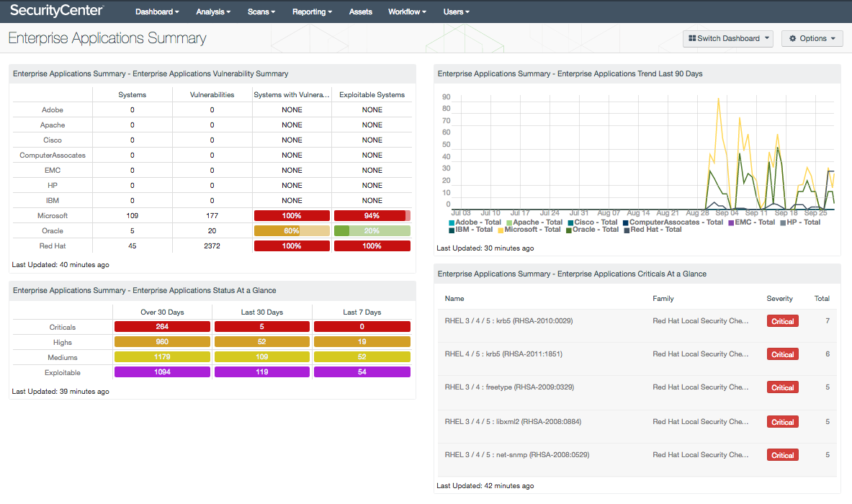Click the Status At a Glance panel title
Screen dimensions: 852x504
(x=145, y=291)
